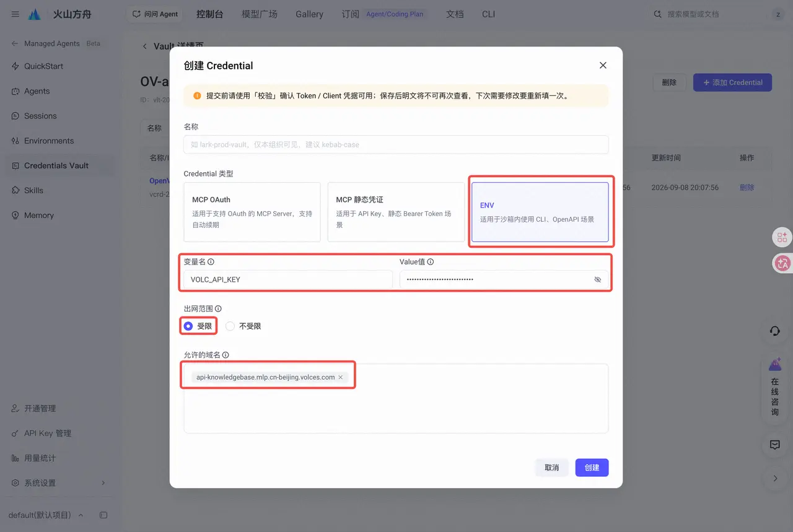Open the 控制台 tab

pyautogui.click(x=209, y=14)
